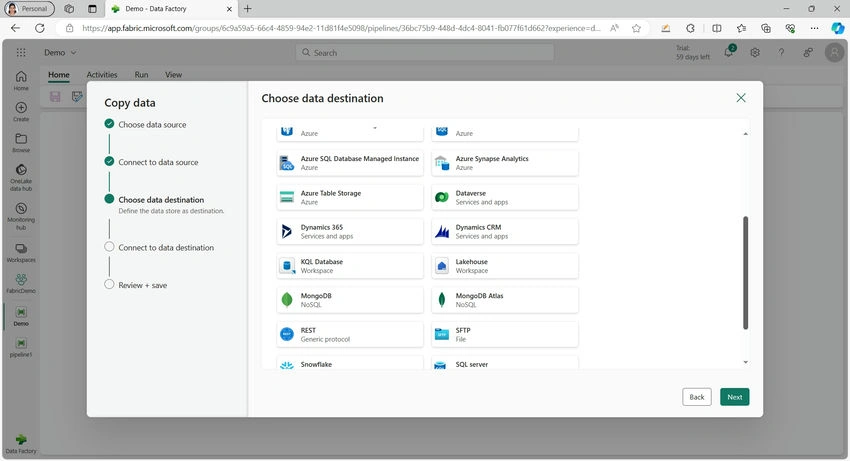850x461 pixels.
Task: Click the list scroll down arrow
Action: pyautogui.click(x=745, y=362)
